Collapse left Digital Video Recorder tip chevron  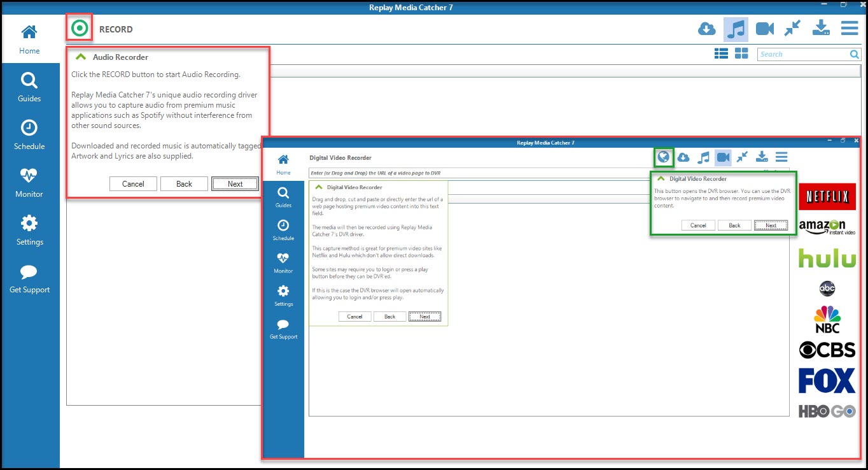click(x=319, y=187)
